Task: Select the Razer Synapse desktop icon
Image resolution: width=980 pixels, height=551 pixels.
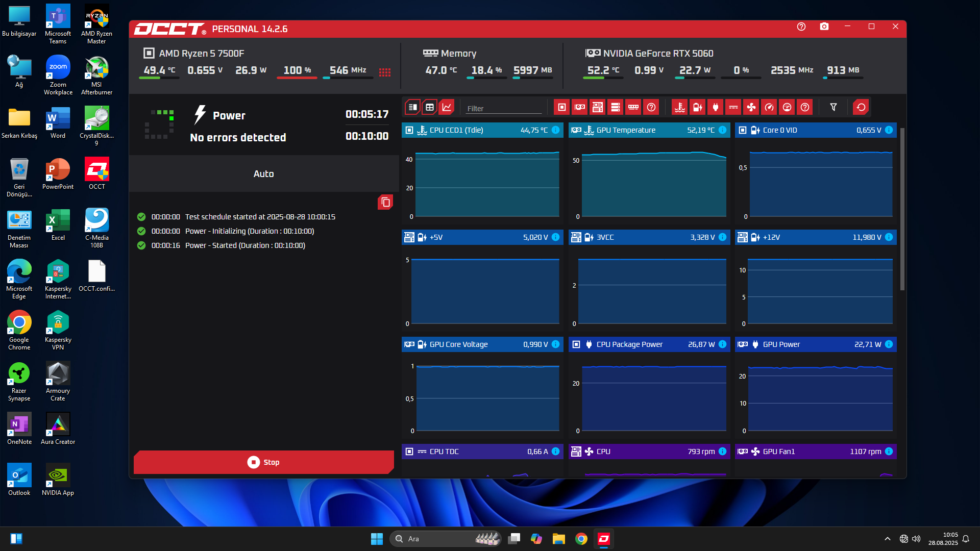Action: [19, 382]
